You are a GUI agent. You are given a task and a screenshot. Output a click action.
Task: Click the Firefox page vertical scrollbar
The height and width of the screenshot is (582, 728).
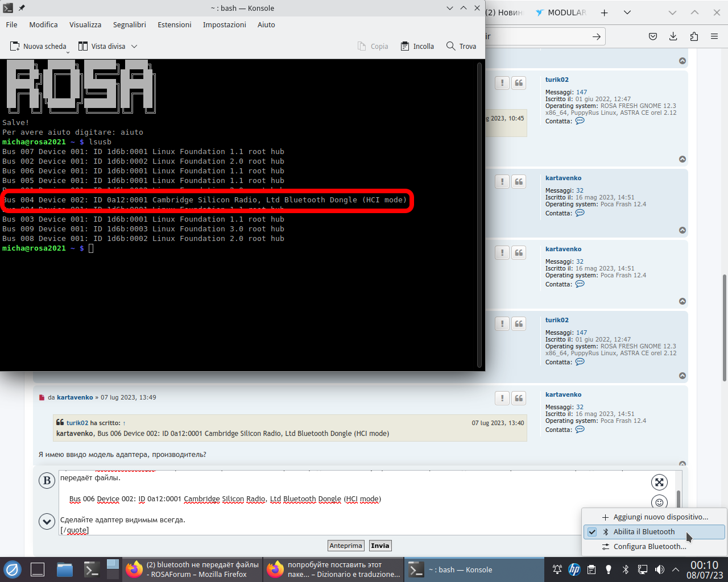(724, 328)
